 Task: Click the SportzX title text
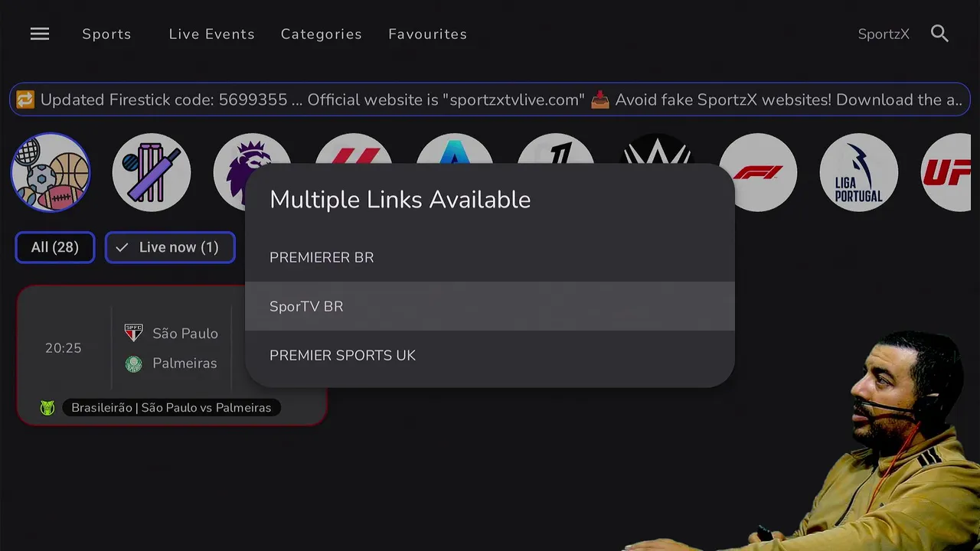pyautogui.click(x=884, y=34)
